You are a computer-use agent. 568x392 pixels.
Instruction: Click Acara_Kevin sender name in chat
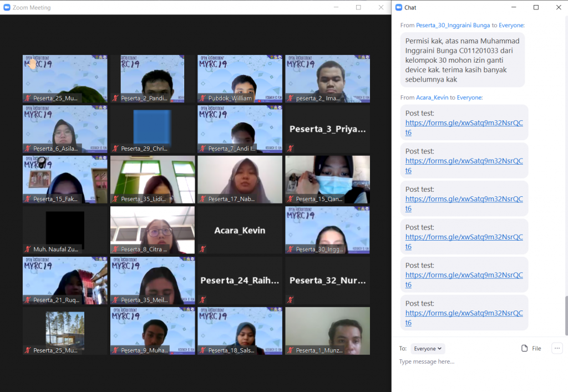tap(432, 98)
